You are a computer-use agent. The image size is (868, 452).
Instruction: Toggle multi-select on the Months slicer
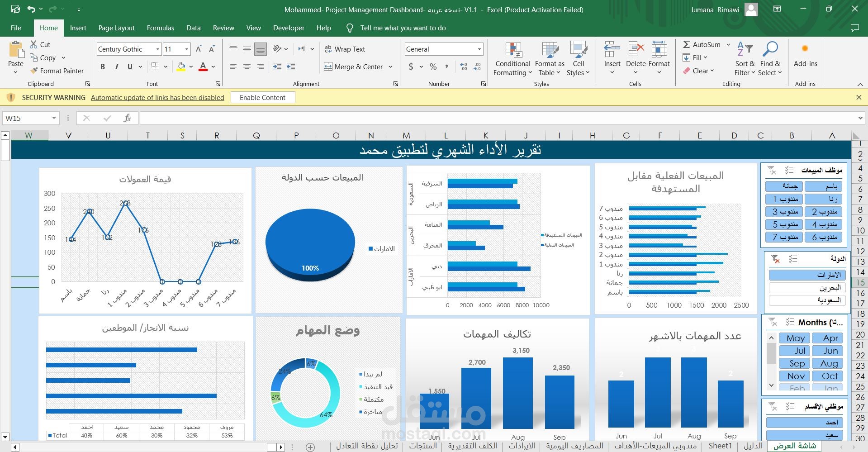pyautogui.click(x=790, y=322)
